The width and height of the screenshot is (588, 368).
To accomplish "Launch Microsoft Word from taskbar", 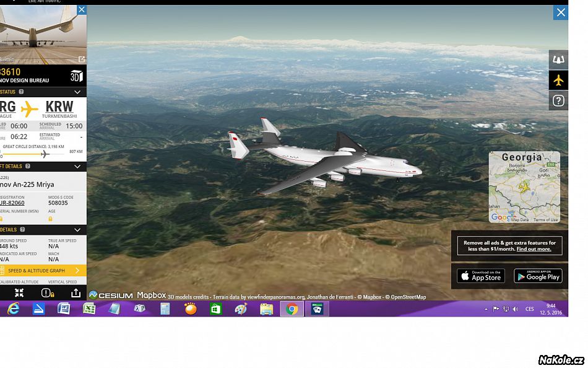I will 64,309.
